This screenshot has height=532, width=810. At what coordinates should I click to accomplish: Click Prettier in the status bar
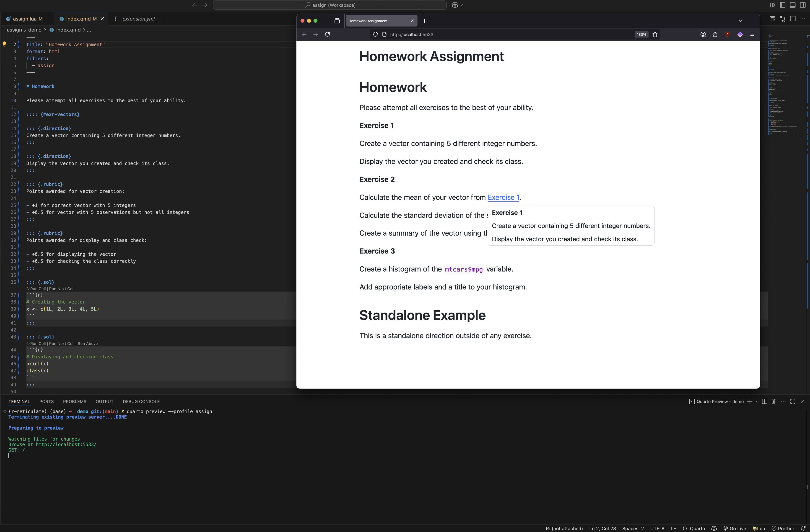coord(783,529)
